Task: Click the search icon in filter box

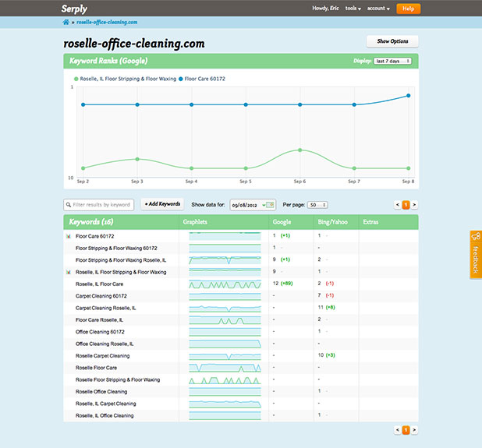Action: pos(69,205)
